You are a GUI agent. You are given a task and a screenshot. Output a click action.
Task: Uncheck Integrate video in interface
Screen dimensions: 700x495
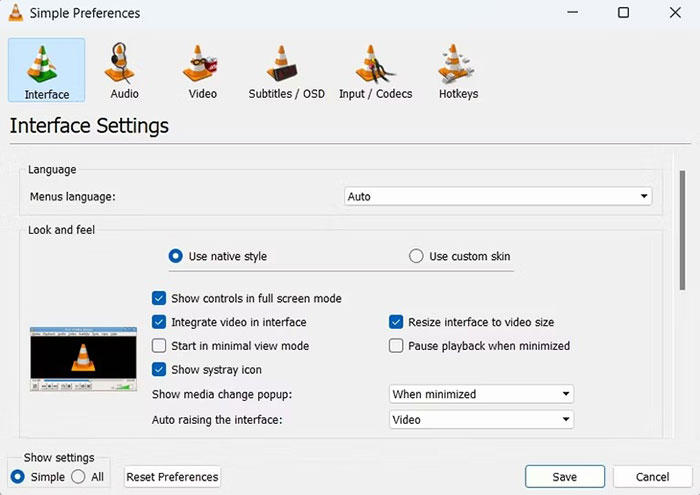pyautogui.click(x=159, y=322)
